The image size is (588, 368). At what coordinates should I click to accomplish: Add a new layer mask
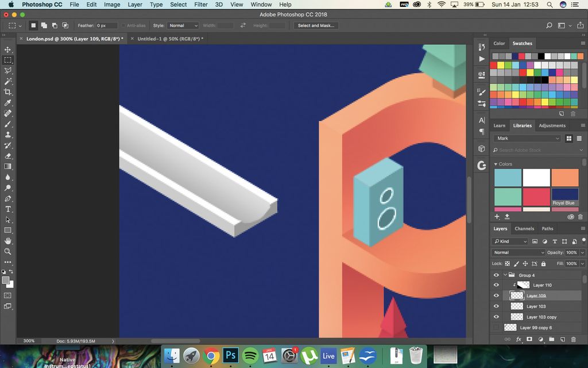tap(529, 339)
